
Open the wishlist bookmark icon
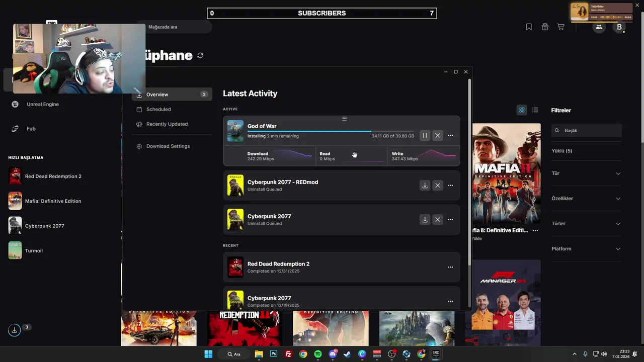tap(529, 27)
